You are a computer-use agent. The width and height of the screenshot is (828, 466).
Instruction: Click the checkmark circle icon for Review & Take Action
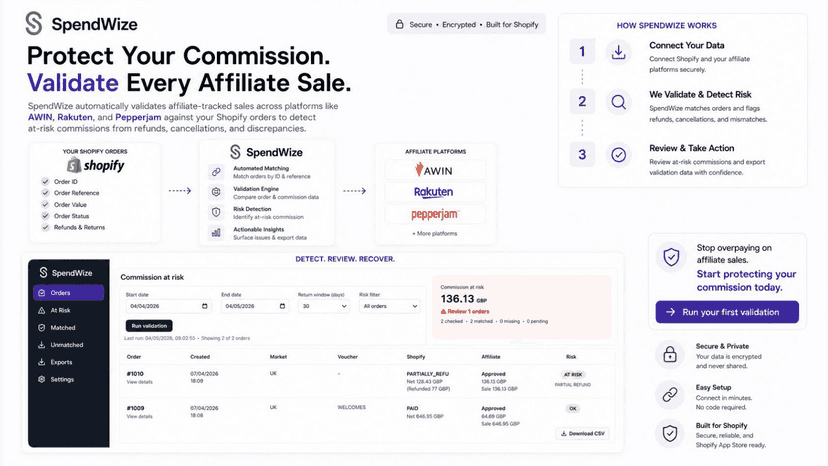click(618, 155)
